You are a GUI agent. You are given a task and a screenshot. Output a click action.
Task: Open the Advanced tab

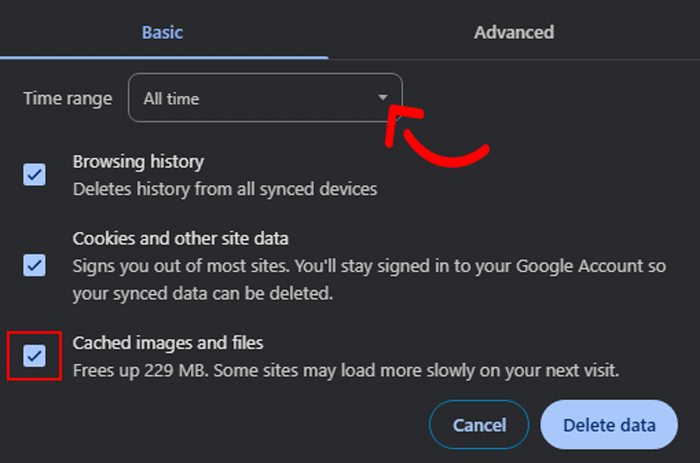pos(513,32)
